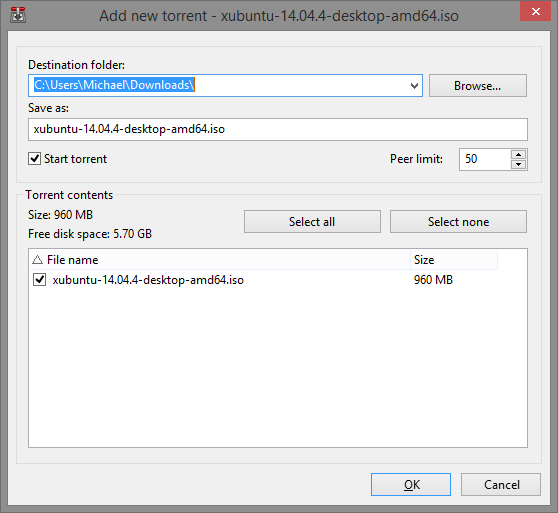558x513 pixels.
Task: Select the xubuntu-14.04.4-desktop-amd64.iso file row
Action: click(x=263, y=280)
